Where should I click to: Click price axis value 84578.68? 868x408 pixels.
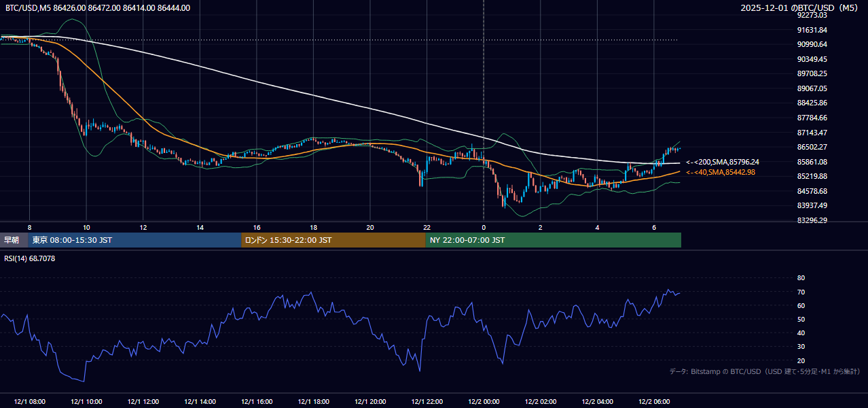point(812,191)
